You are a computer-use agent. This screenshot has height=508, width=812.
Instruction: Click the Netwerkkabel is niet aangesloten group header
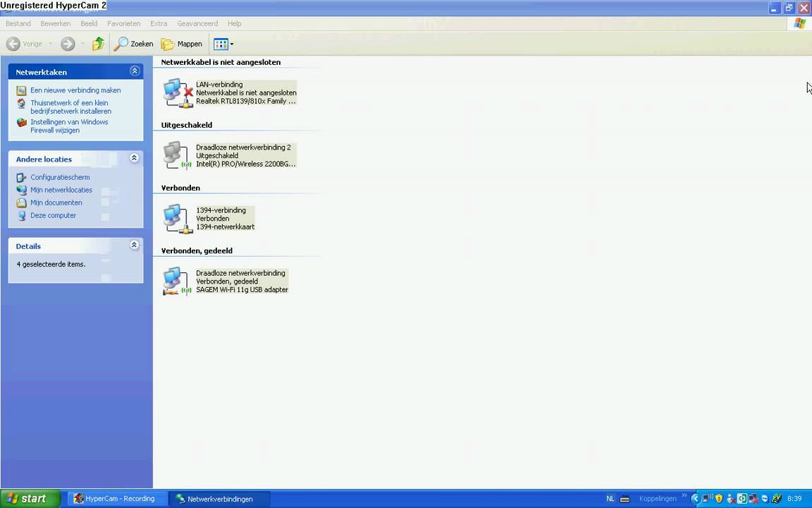point(221,62)
